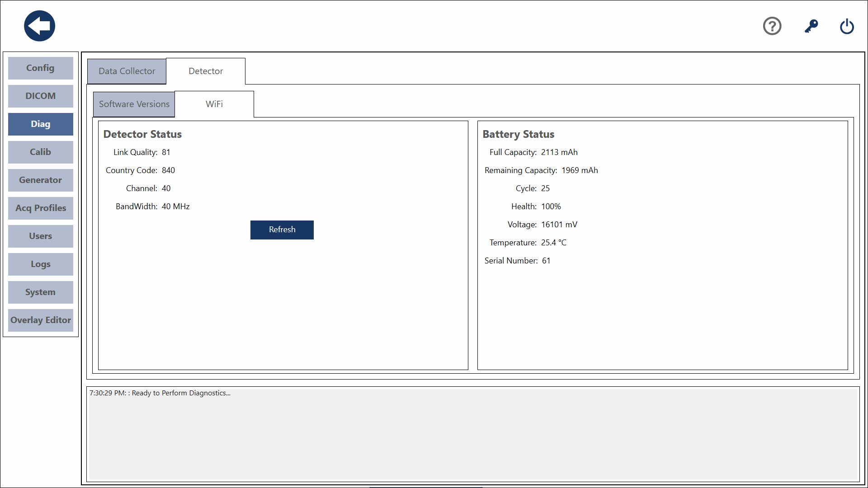Select the Detector tab
868x488 pixels.
click(x=206, y=71)
